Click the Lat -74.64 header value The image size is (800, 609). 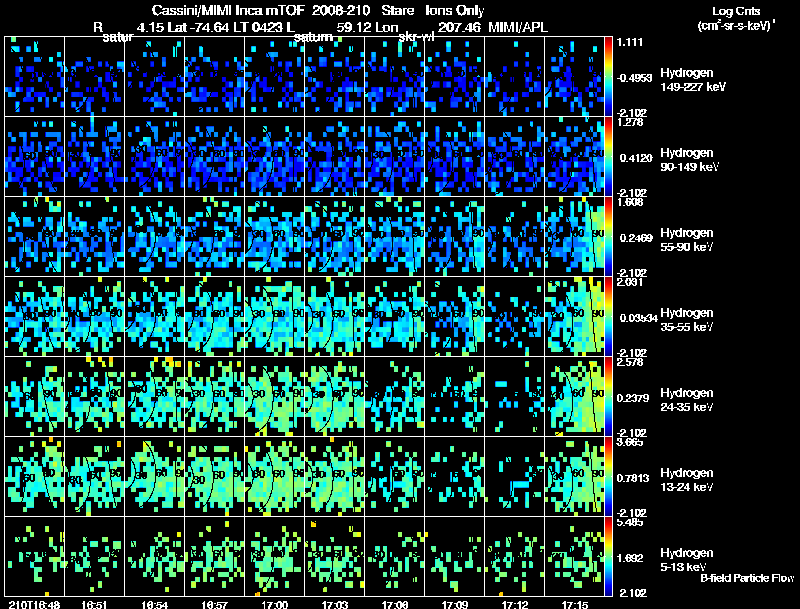[198, 27]
